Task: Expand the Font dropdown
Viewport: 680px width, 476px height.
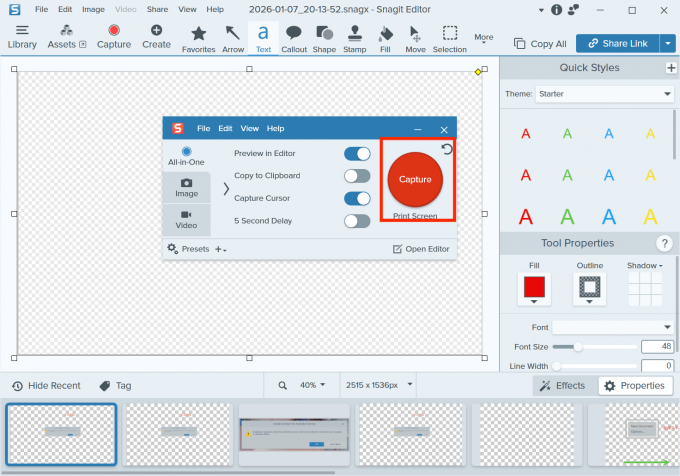Action: tap(613, 327)
